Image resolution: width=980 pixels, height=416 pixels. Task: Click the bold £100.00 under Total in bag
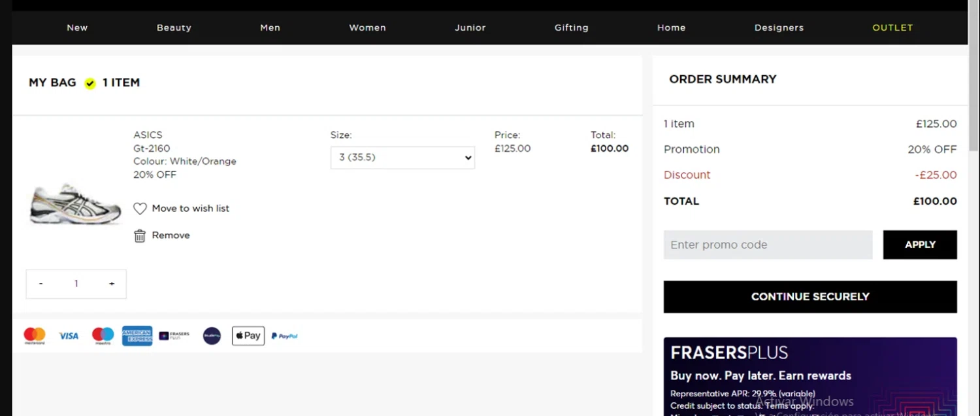[610, 148]
